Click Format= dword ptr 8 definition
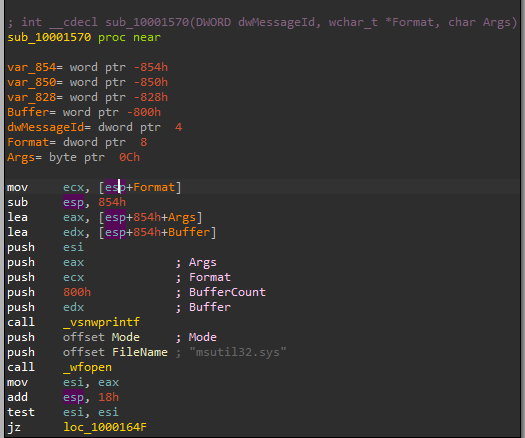This screenshot has width=525, height=438. tap(77, 142)
